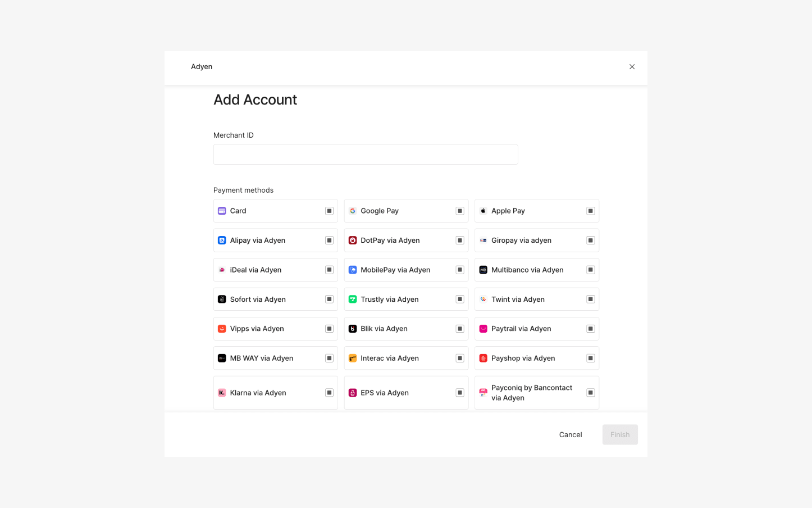Click the Klarna via Adyen label

[x=258, y=393]
